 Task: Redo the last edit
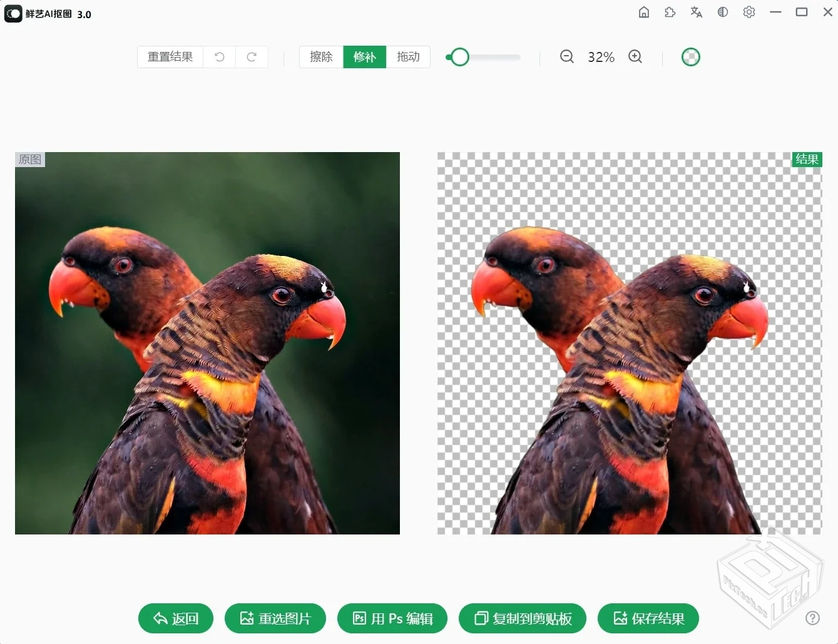click(252, 57)
